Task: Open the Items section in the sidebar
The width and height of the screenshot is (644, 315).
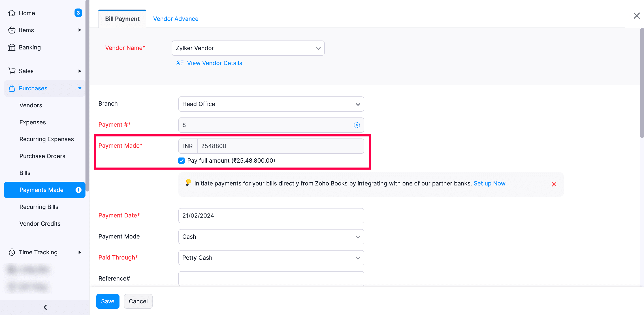Action: (x=26, y=30)
